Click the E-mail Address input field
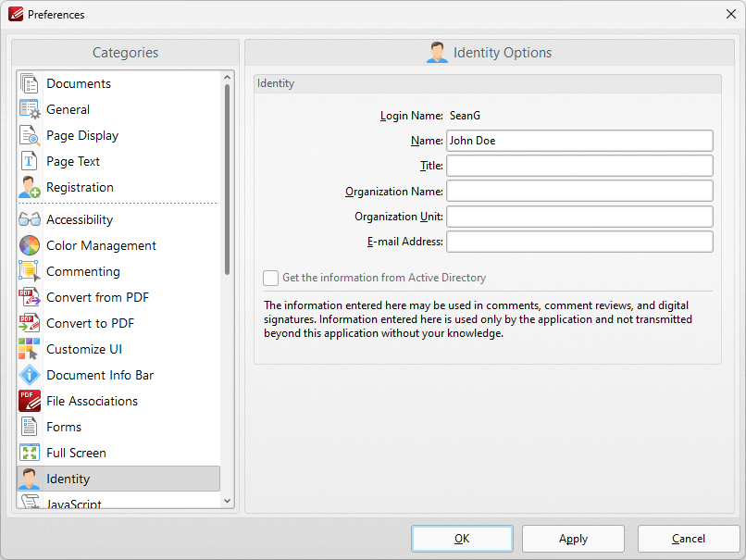 (579, 242)
